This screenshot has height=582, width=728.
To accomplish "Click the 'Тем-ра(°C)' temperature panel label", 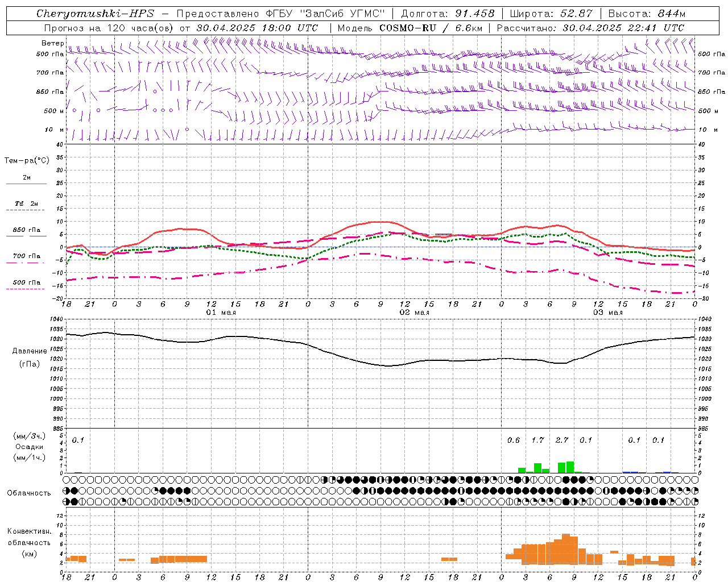I will (x=27, y=161).
